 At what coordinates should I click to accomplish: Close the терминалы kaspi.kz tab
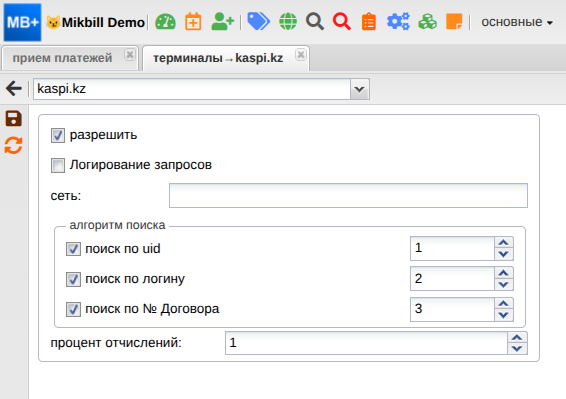coord(300,55)
